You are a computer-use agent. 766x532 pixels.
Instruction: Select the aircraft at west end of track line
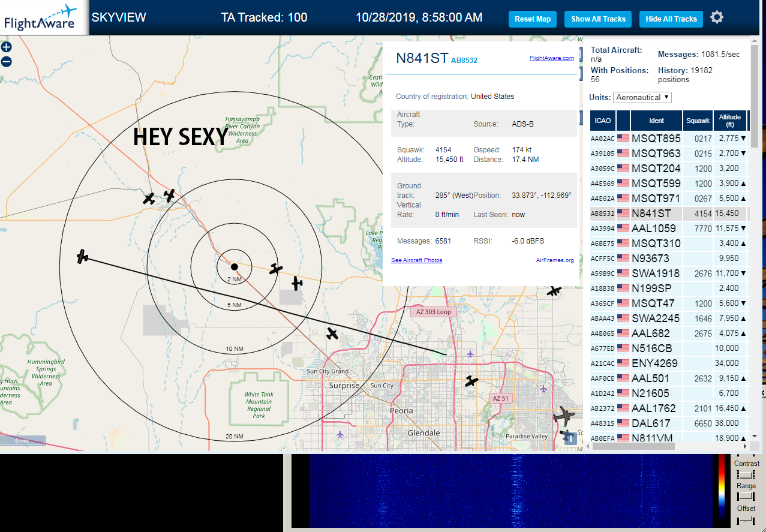[83, 257]
